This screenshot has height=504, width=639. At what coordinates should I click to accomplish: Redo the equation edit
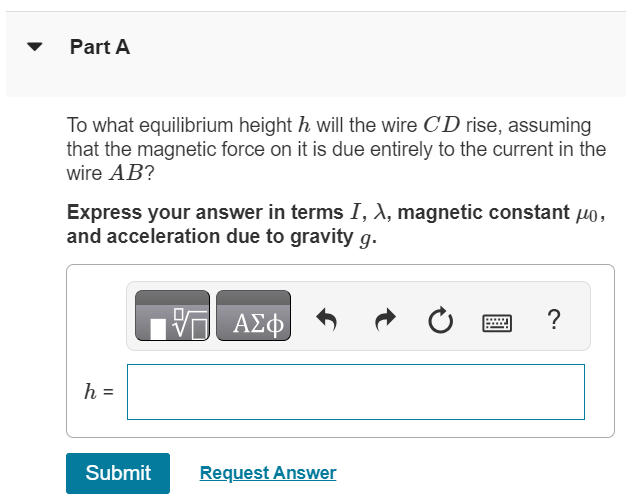pos(385,320)
